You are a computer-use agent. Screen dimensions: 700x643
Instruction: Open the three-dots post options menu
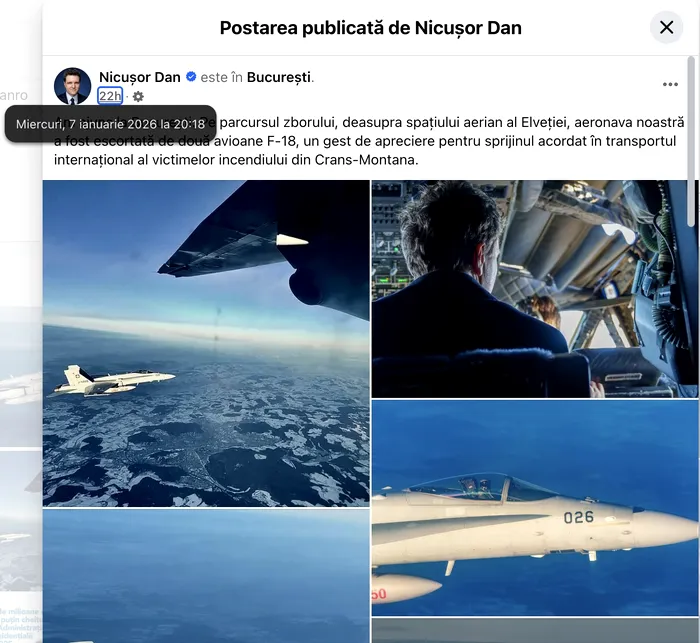[x=670, y=84]
